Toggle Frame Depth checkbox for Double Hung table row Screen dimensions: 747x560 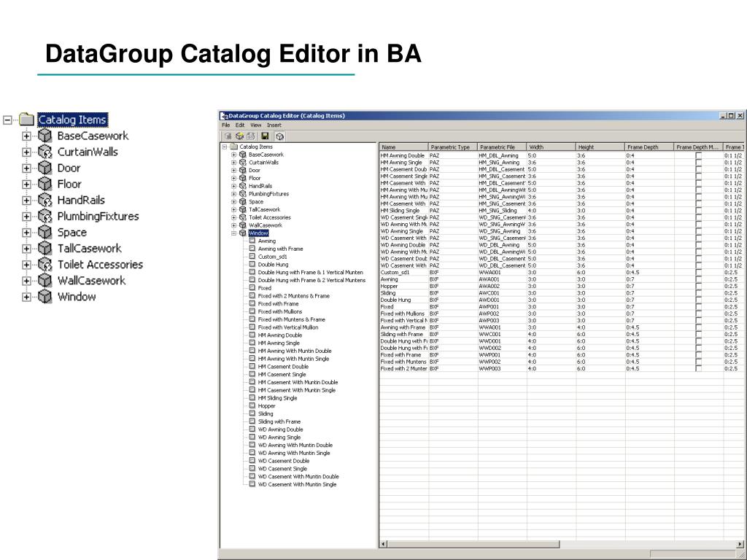coord(698,300)
